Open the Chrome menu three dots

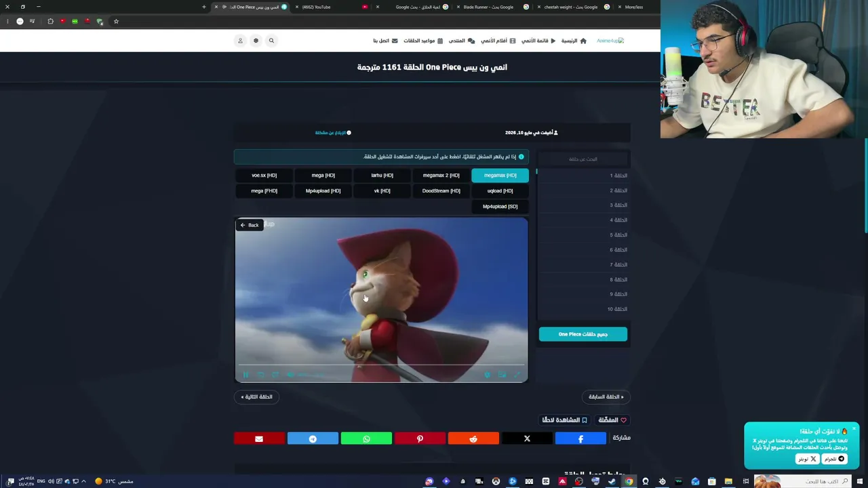coord(8,21)
